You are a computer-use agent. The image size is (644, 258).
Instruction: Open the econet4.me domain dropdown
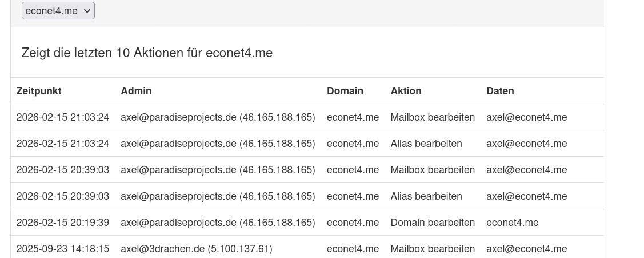pyautogui.click(x=58, y=11)
